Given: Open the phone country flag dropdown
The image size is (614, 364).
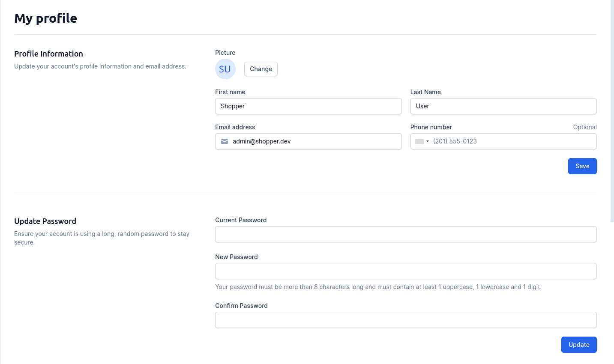Looking at the screenshot, I should coord(422,141).
